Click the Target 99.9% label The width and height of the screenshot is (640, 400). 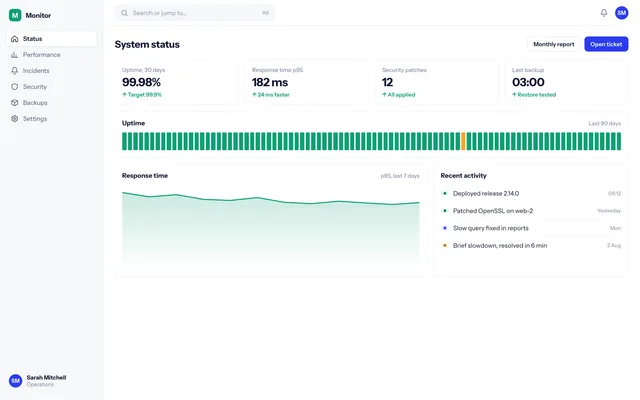(142, 95)
